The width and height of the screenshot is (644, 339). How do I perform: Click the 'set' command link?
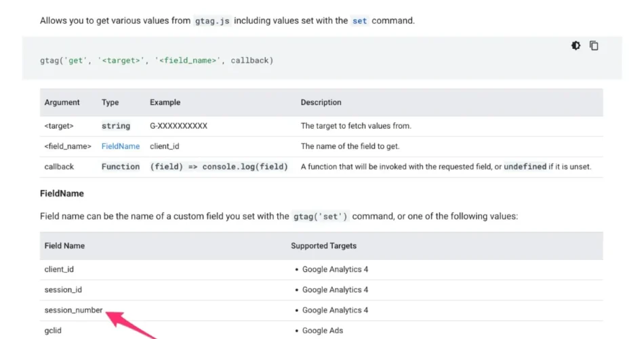[x=359, y=20]
